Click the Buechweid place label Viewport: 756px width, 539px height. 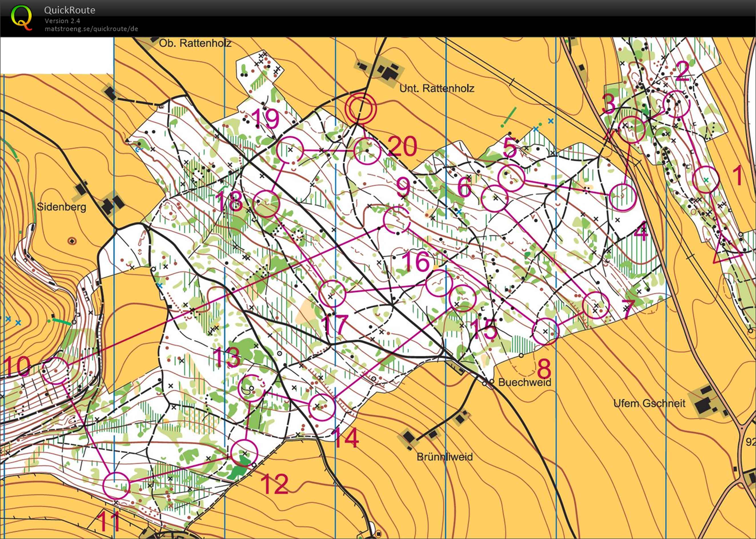[x=524, y=382]
